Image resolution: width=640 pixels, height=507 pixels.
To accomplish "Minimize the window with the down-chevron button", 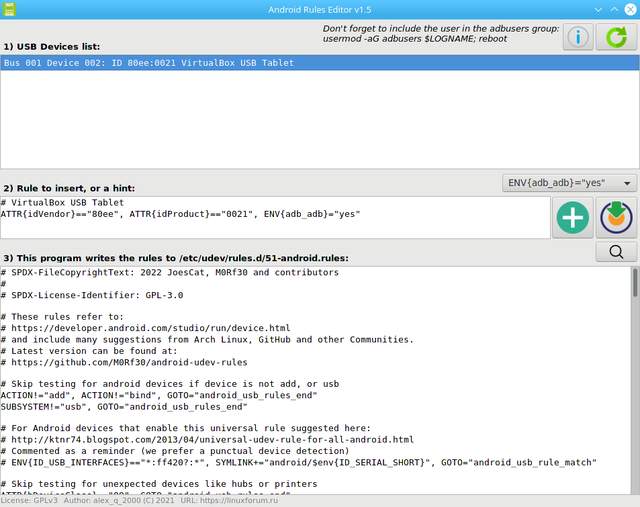I will [598, 9].
